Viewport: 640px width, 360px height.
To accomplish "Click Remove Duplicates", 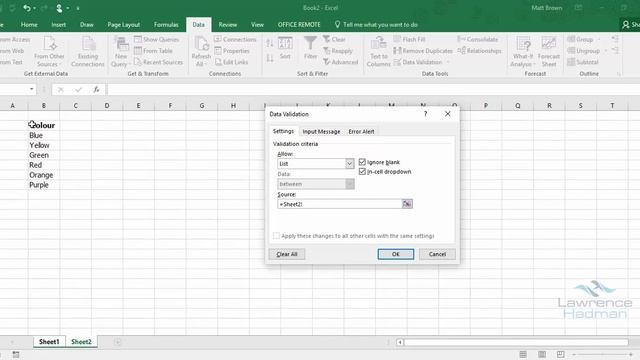I will 423,51.
